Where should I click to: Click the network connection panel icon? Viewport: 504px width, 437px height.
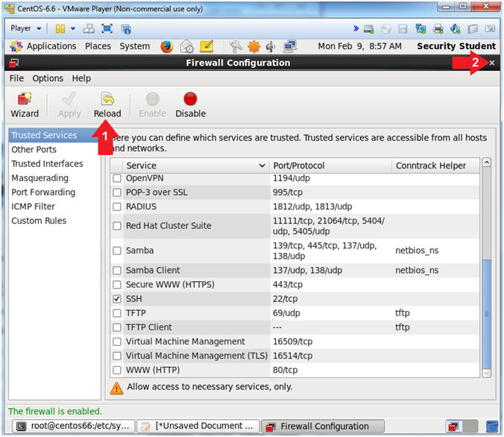coord(290,47)
